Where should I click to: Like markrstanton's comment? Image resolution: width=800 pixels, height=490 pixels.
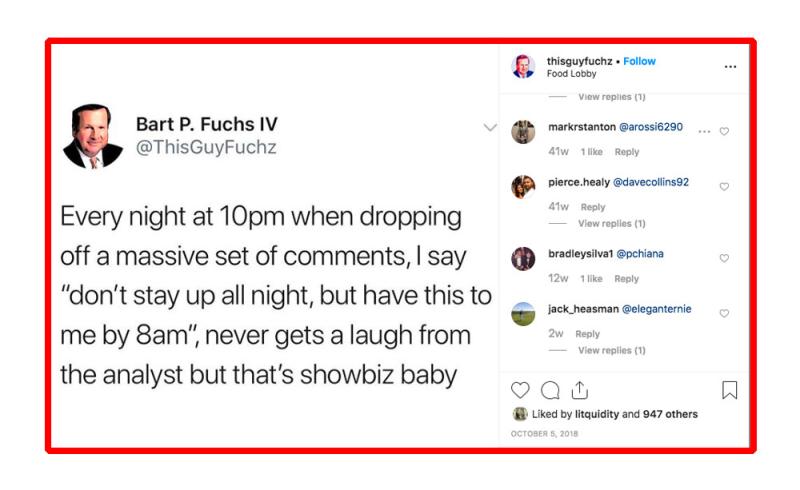(x=724, y=131)
